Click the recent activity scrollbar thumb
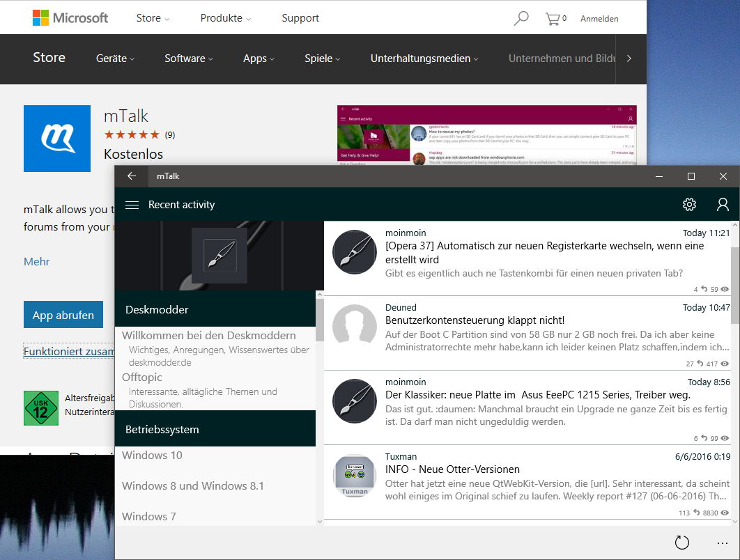 coord(735,286)
